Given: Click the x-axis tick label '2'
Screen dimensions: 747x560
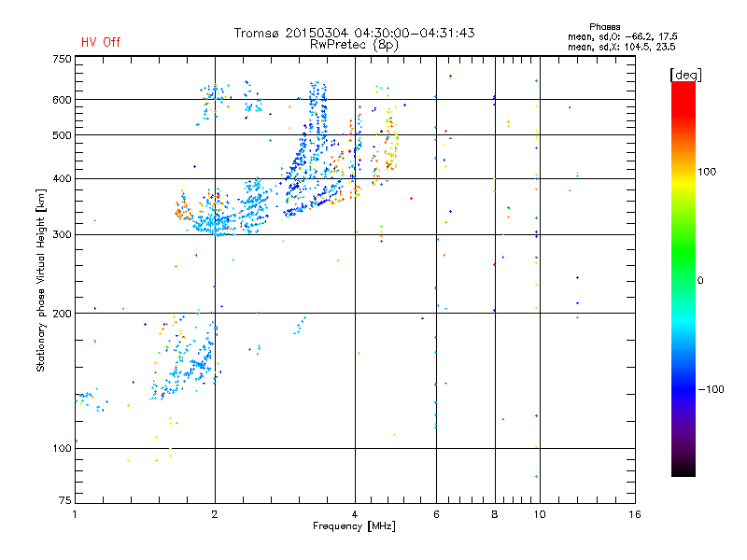Looking at the screenshot, I should (215, 514).
